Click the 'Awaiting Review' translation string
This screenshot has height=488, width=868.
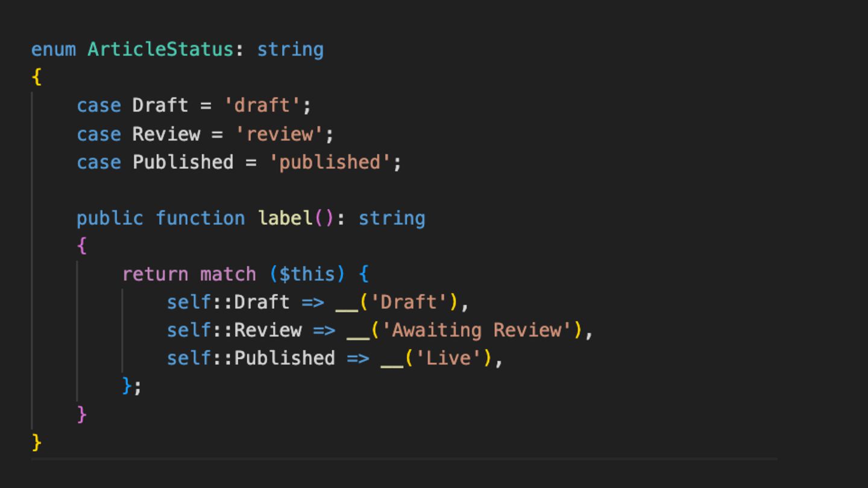481,330
